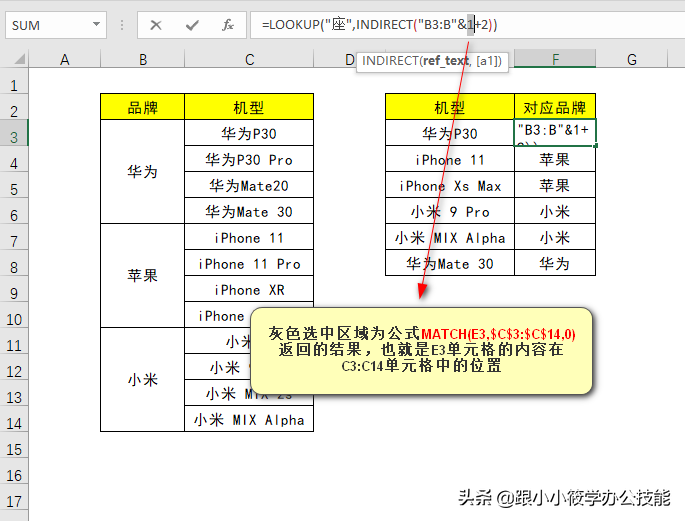This screenshot has height=521, width=685.
Task: Click the 机型 header cell in column C
Action: 249,107
